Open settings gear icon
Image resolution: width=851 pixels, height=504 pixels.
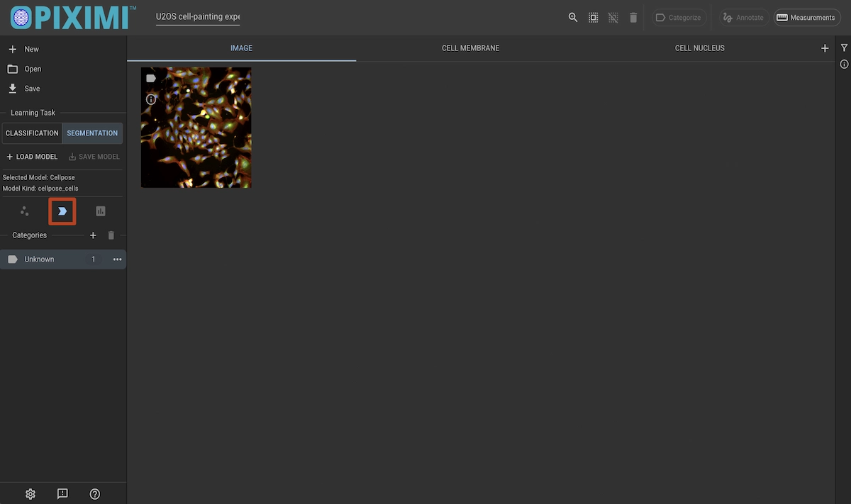30,494
